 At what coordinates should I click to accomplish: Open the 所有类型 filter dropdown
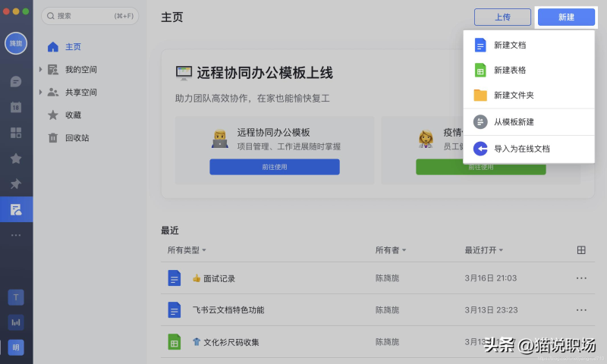point(187,250)
